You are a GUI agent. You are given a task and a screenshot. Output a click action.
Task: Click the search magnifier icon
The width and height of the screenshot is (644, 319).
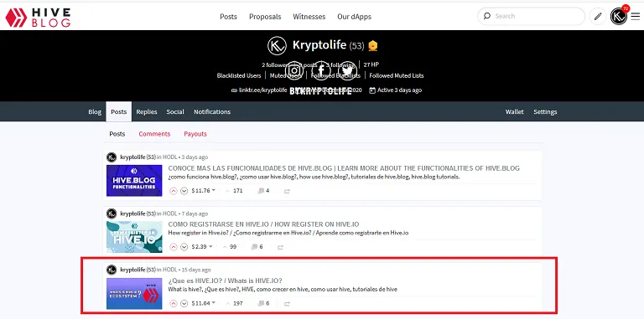tap(487, 16)
